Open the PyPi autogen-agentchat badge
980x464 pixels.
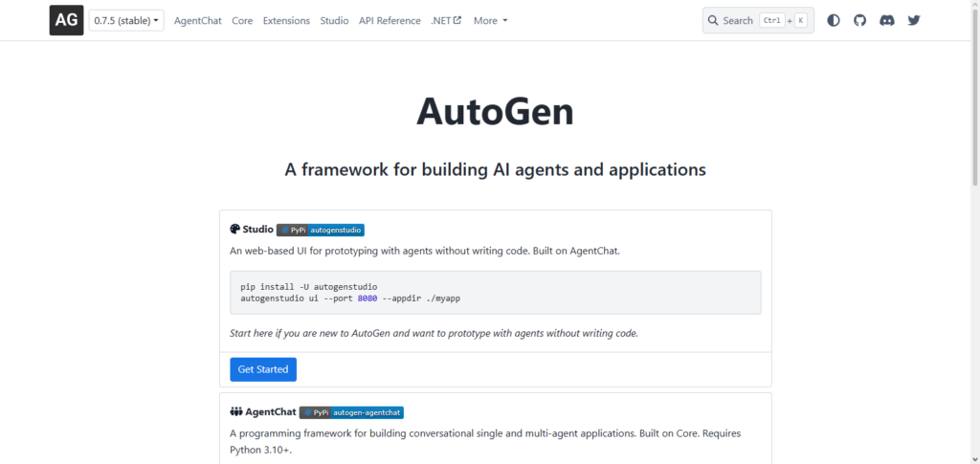point(351,412)
